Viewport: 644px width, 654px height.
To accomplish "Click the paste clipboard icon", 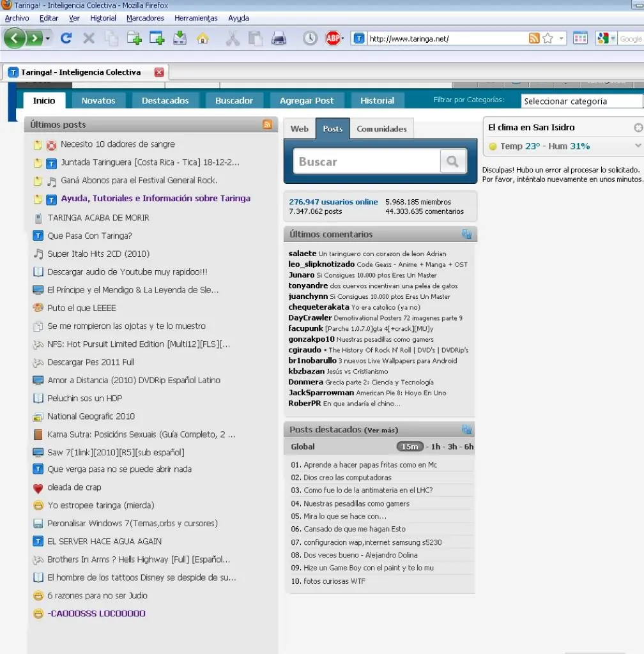I will point(256,38).
